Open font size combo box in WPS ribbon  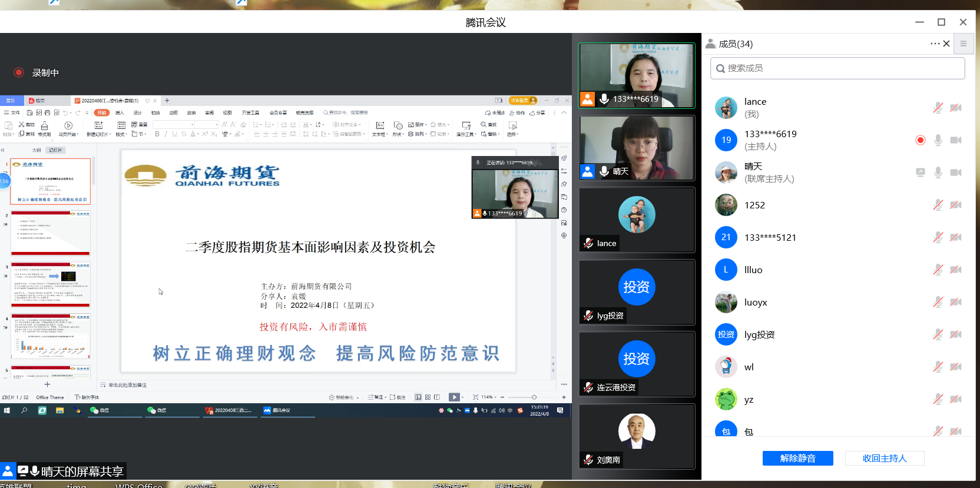click(x=207, y=124)
